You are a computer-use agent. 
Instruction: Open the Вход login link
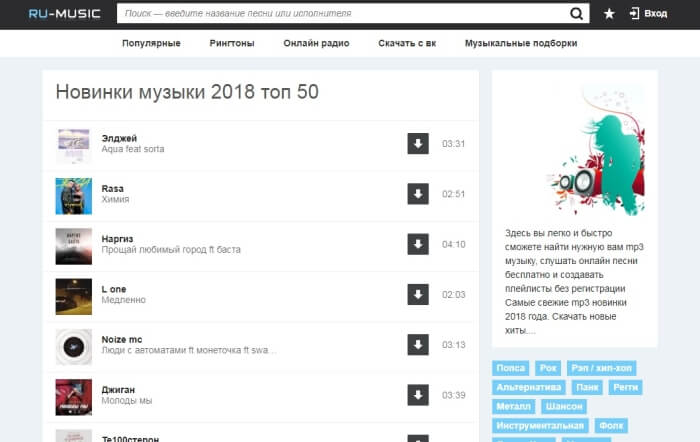tap(655, 13)
